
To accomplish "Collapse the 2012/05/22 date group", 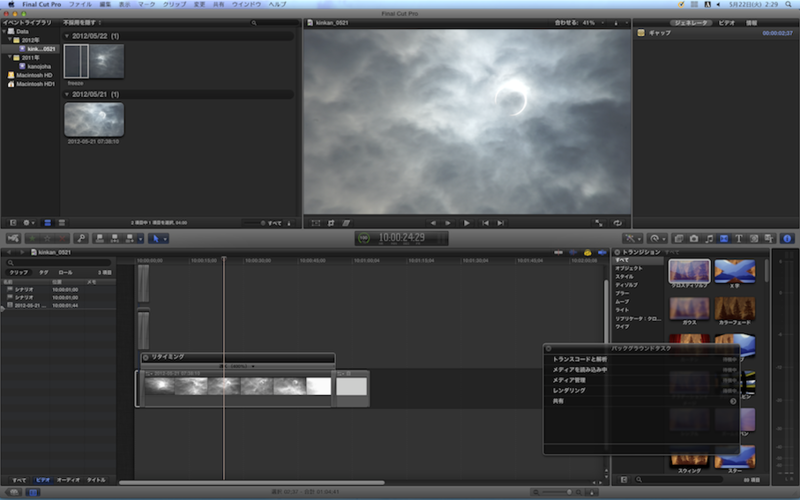I will pos(67,36).
